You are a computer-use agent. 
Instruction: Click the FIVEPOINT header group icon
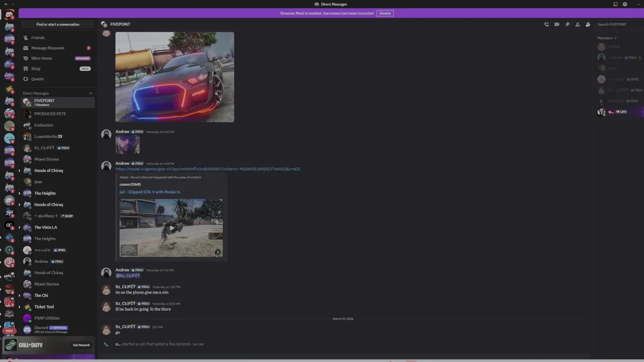[x=104, y=24]
